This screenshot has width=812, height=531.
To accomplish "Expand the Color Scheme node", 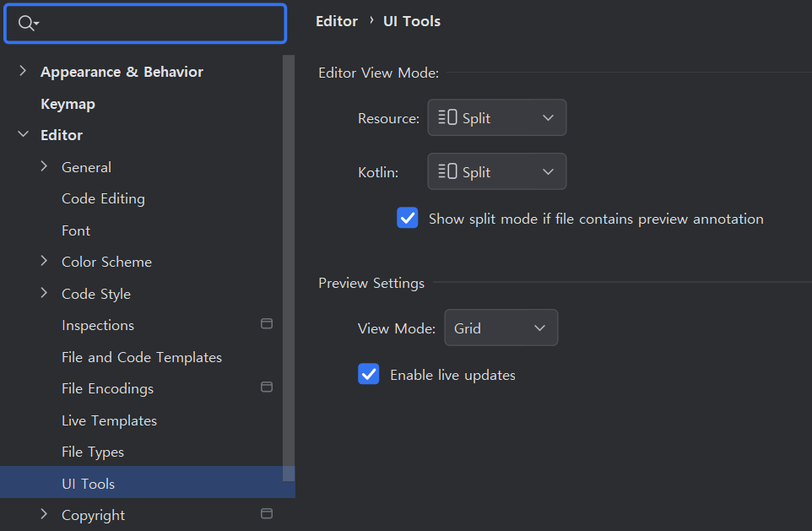I will pyautogui.click(x=44, y=262).
